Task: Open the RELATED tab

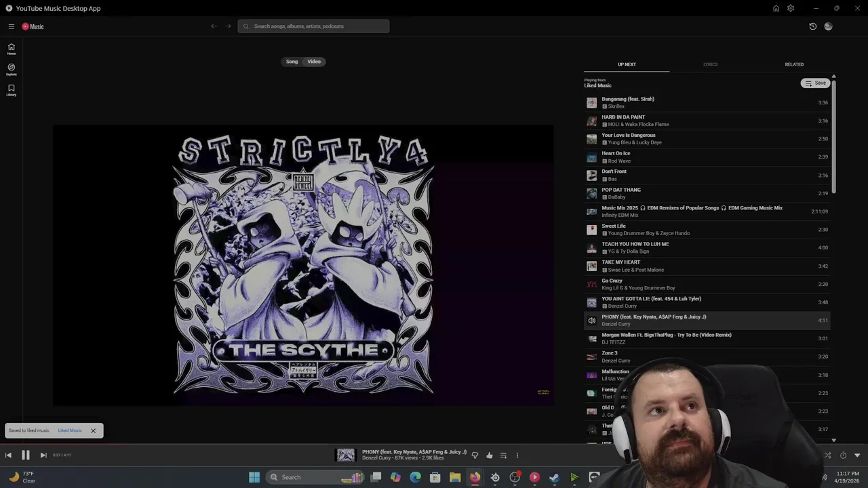Action: pos(794,64)
